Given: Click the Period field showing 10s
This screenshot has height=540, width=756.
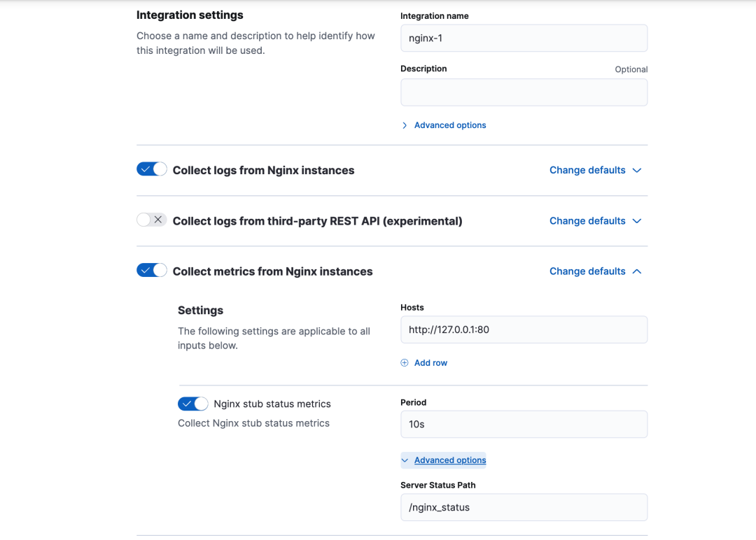Looking at the screenshot, I should tap(524, 425).
